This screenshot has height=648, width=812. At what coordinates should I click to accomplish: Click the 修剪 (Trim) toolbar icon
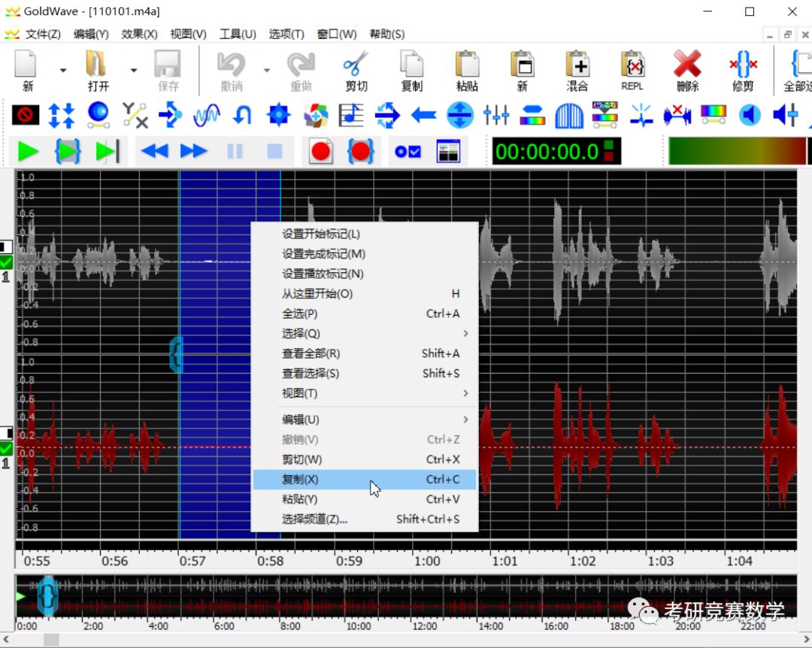(x=743, y=65)
